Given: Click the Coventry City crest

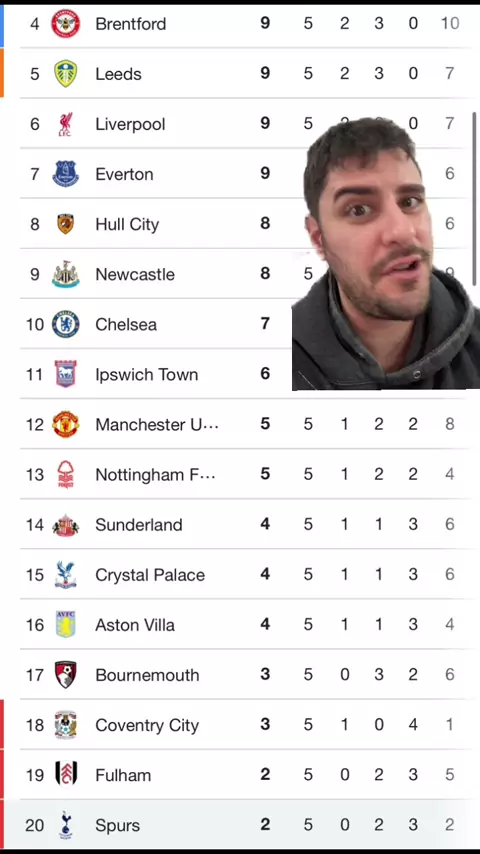Looking at the screenshot, I should [x=65, y=725].
